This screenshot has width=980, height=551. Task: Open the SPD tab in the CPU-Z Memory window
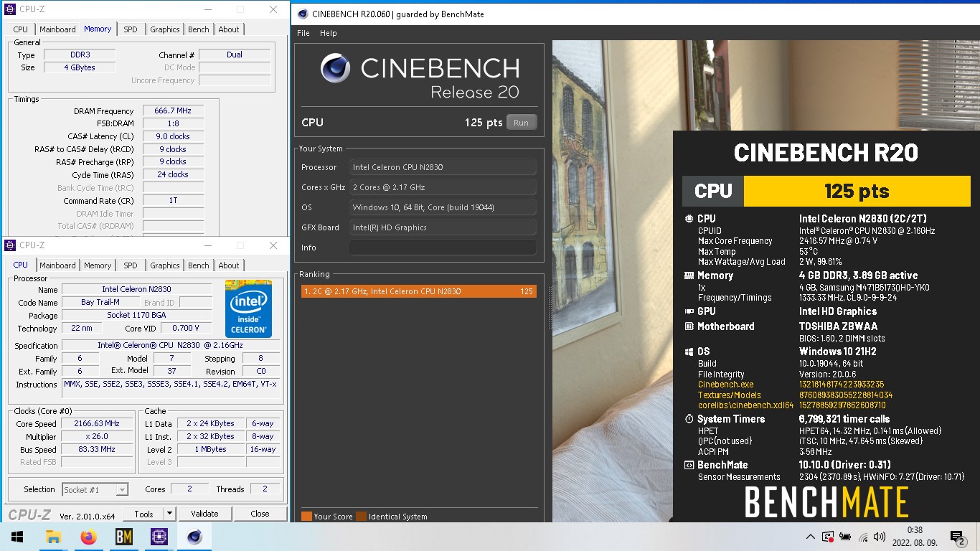[130, 29]
